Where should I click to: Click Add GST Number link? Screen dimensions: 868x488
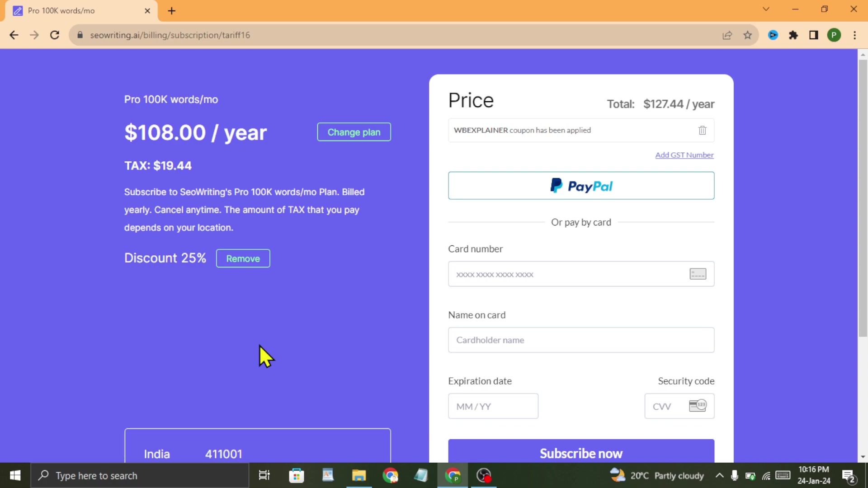click(684, 155)
